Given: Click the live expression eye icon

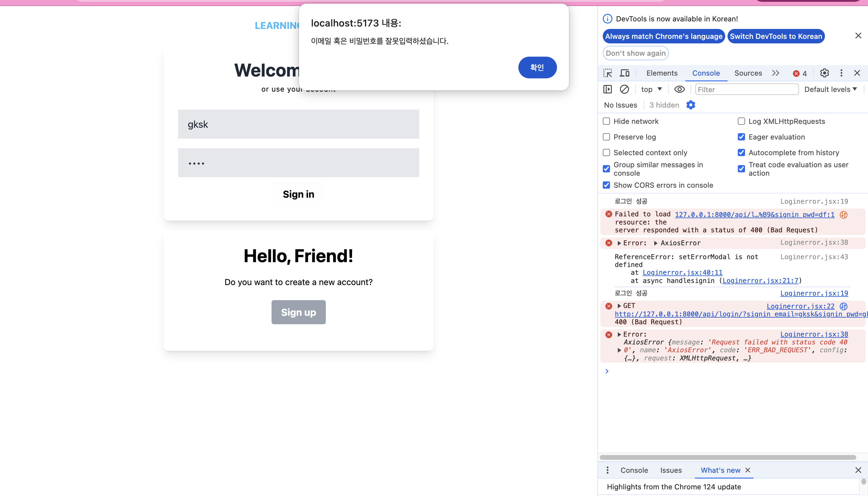Looking at the screenshot, I should (679, 89).
